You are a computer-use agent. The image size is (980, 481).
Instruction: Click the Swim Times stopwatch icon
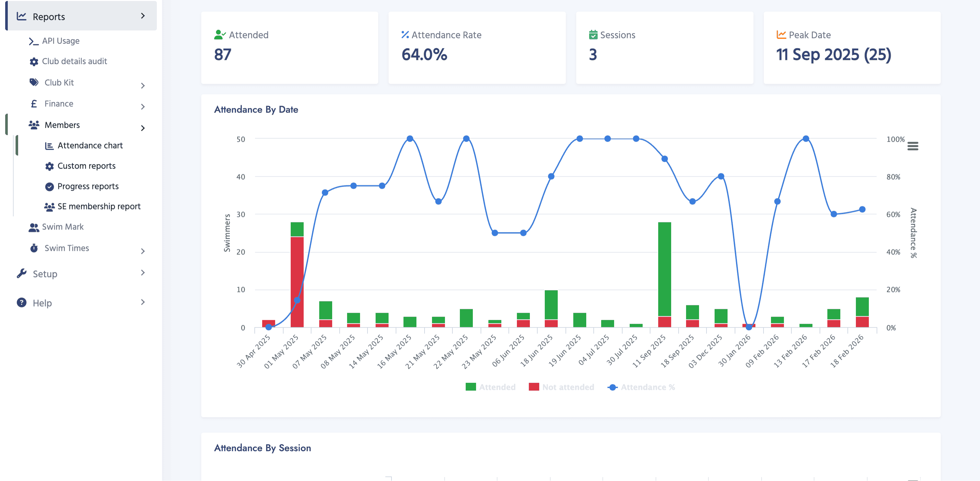click(x=34, y=248)
